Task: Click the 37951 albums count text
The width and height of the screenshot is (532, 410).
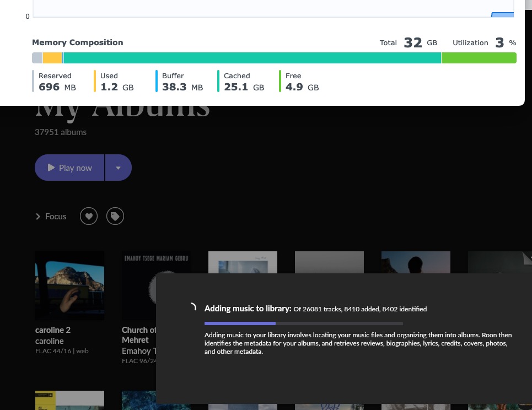Action: pyautogui.click(x=61, y=132)
